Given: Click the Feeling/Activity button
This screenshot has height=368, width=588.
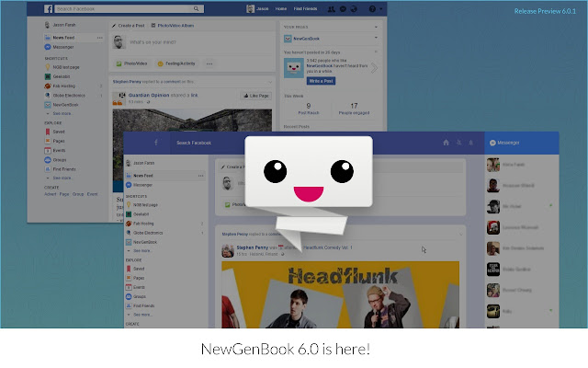Looking at the screenshot, I should click(176, 63).
